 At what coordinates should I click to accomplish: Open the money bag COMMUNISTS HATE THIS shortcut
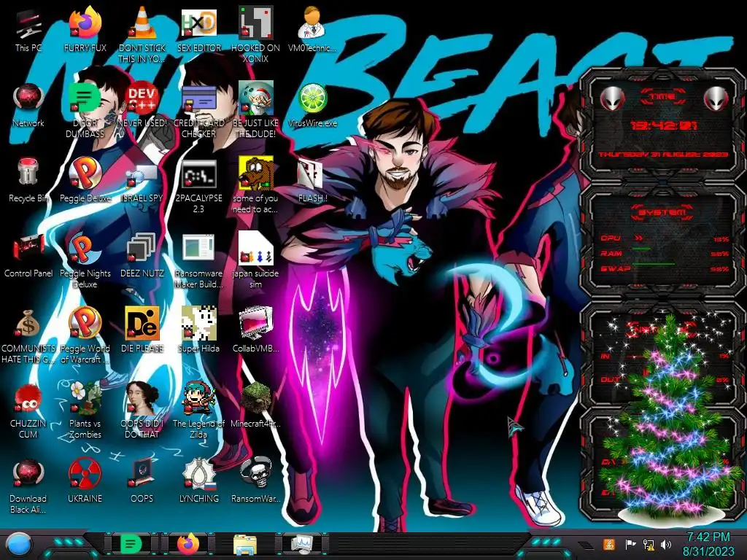[x=28, y=335]
